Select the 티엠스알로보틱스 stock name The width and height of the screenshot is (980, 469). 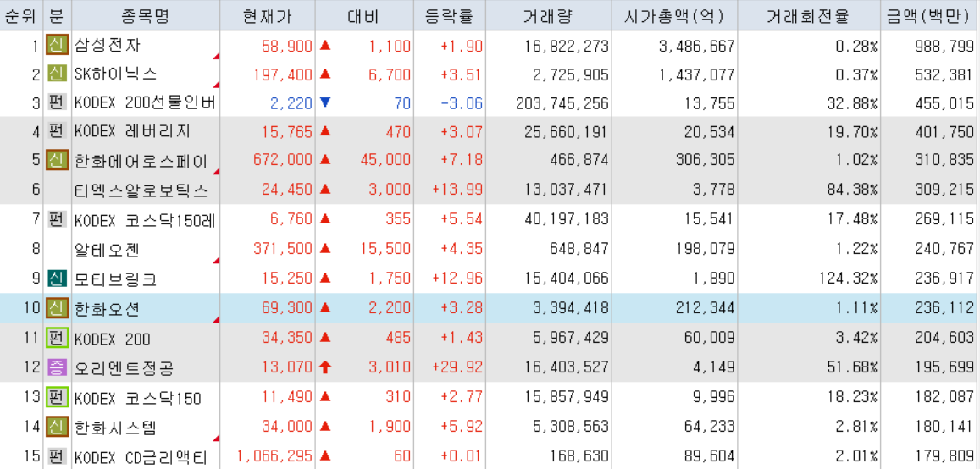tap(141, 190)
